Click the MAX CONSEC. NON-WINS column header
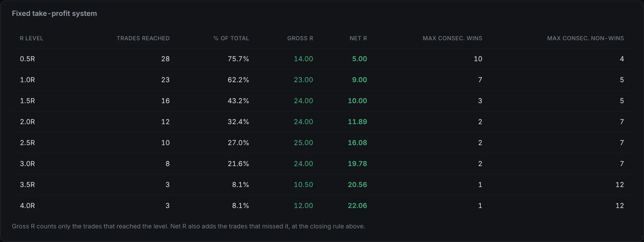The width and height of the screenshot is (644, 242). tap(585, 38)
